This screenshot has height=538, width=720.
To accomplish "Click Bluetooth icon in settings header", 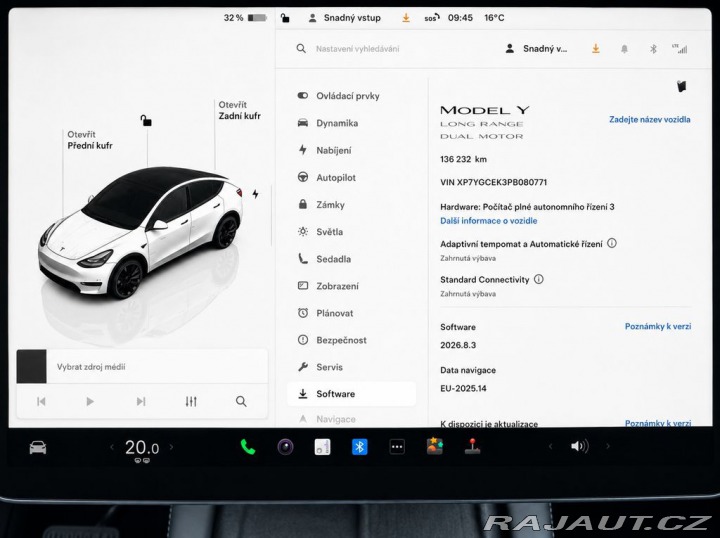I will click(x=653, y=49).
